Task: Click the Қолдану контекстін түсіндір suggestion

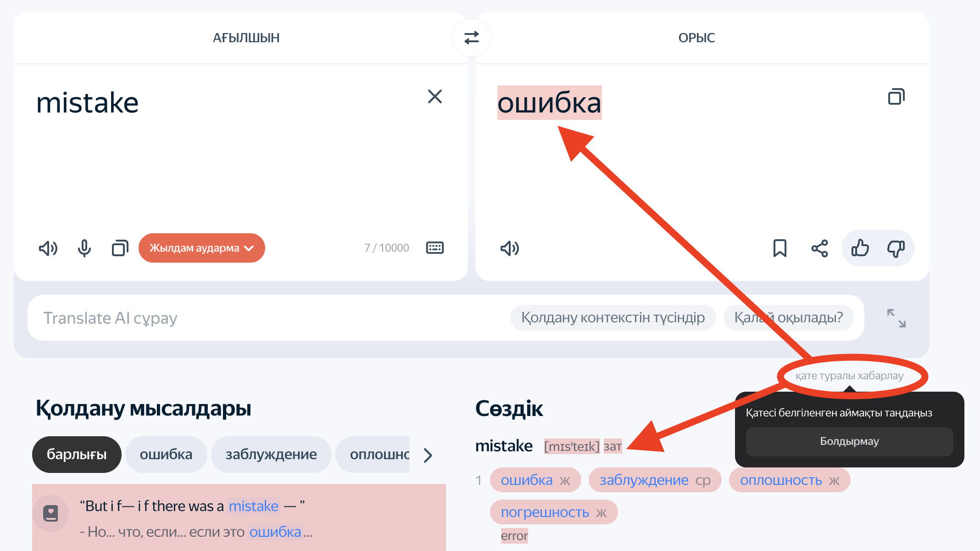Action: 612,317
